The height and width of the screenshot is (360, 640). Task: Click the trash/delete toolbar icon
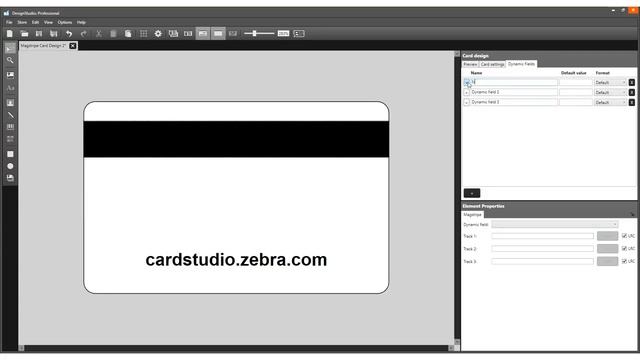[113, 33]
